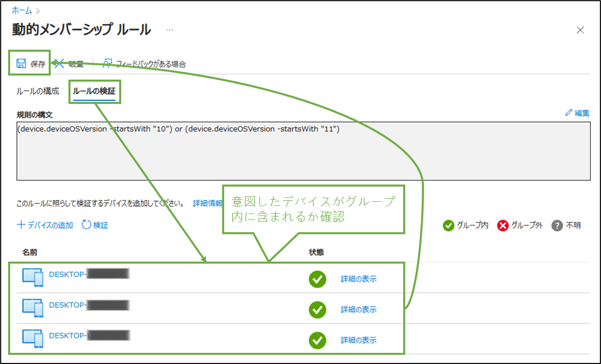Open 詳細の表示 for the third device
Screen dimensions: 601x364
[x=359, y=340]
